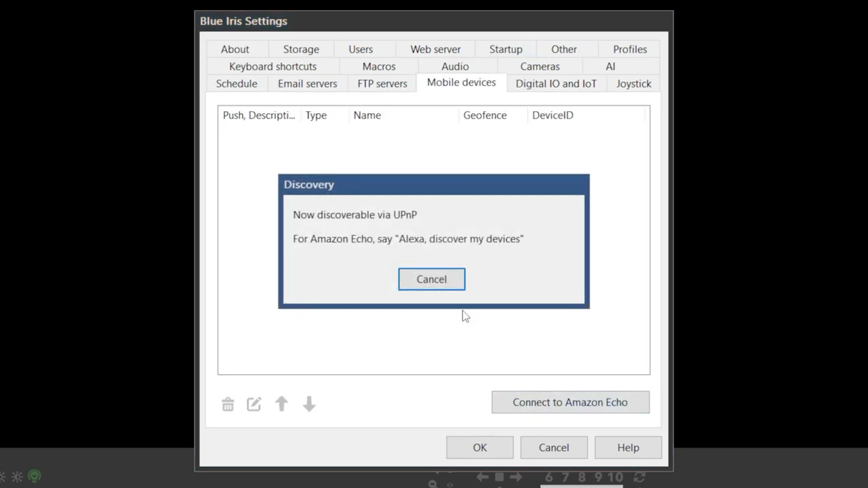Open Help for settings
Viewport: 868px width, 488px height.
coord(628,447)
